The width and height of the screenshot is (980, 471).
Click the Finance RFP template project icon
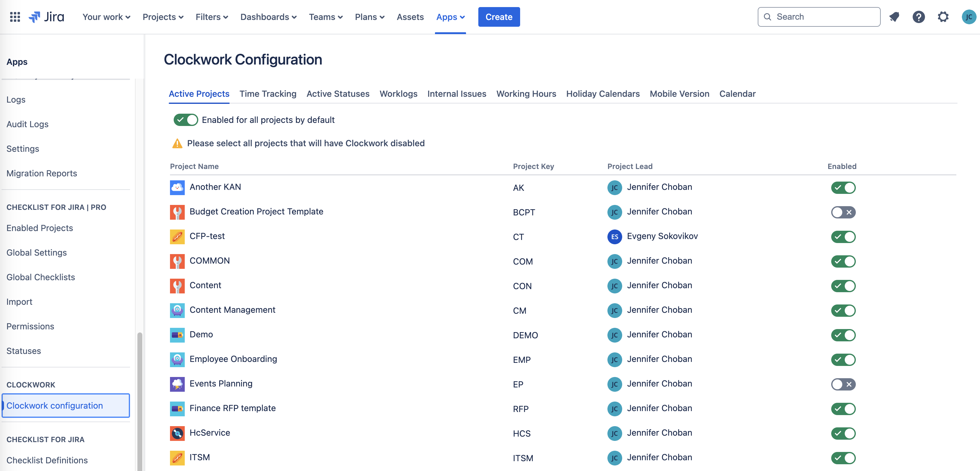[x=177, y=409]
